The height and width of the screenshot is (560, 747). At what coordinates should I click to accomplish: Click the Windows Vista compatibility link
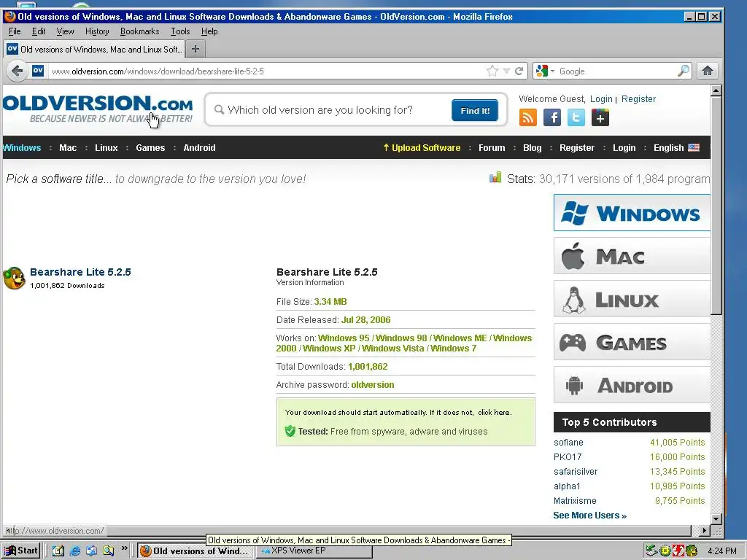tap(392, 349)
